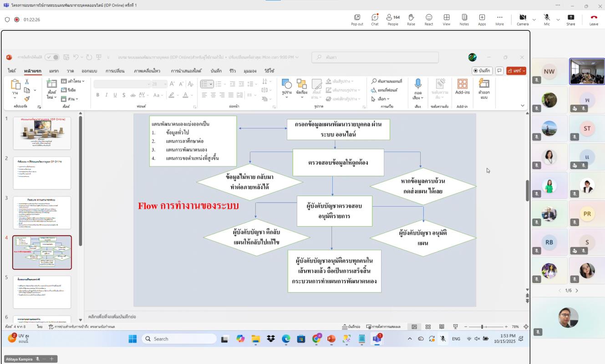Viewport: 605px width, 364px height.
Task: Expand the Camera options arrow
Action: 534,20
